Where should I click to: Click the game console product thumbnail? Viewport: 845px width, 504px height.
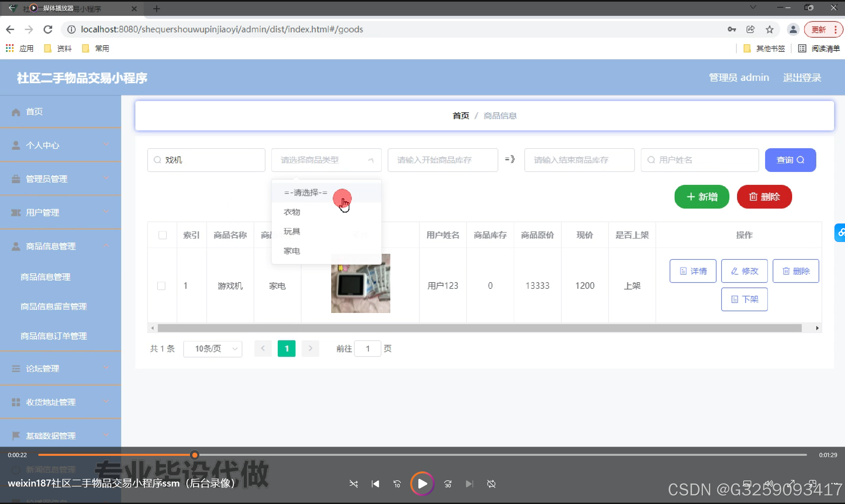(361, 284)
